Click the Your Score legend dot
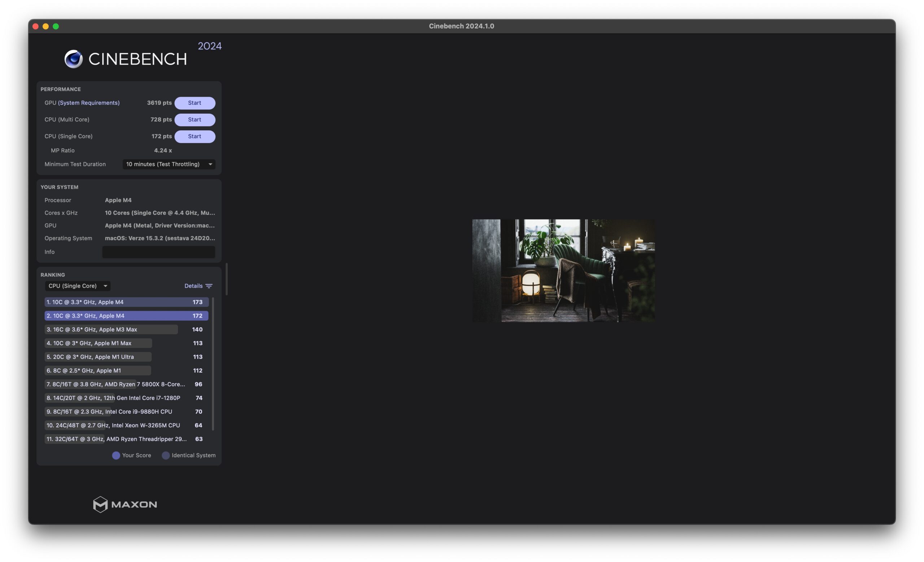924x562 pixels. [x=116, y=455]
